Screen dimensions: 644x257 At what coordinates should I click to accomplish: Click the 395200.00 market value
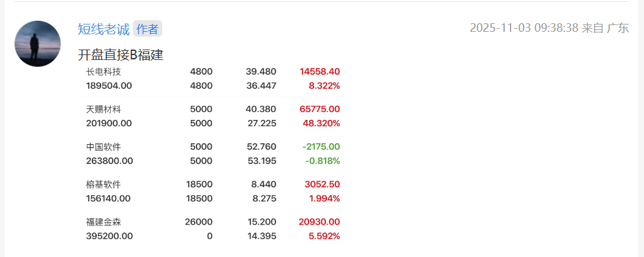tap(110, 236)
